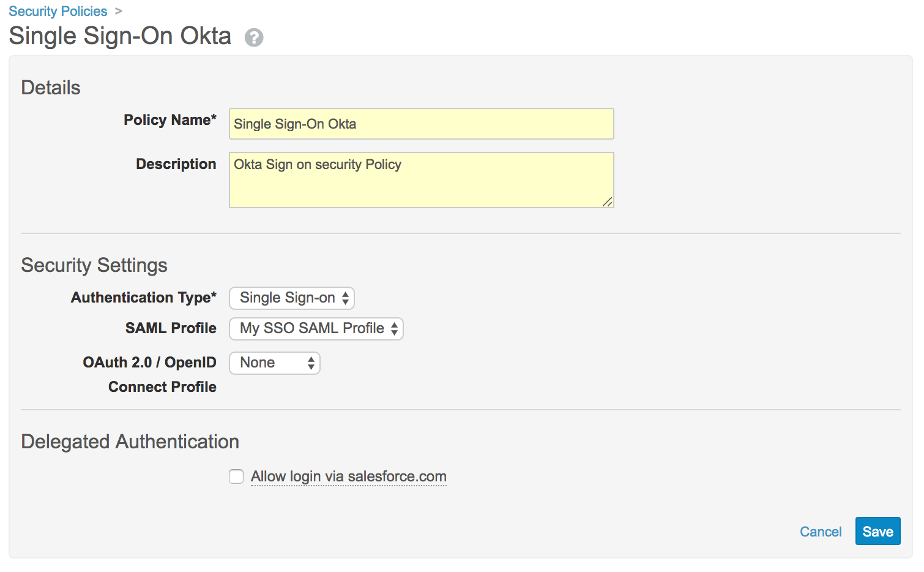The image size is (924, 572).
Task: Grab the Description box resize handle
Action: (x=608, y=202)
